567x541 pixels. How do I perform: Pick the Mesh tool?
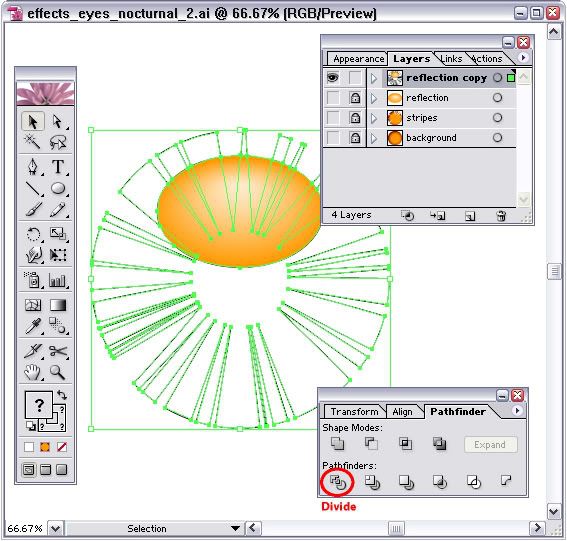[33, 305]
